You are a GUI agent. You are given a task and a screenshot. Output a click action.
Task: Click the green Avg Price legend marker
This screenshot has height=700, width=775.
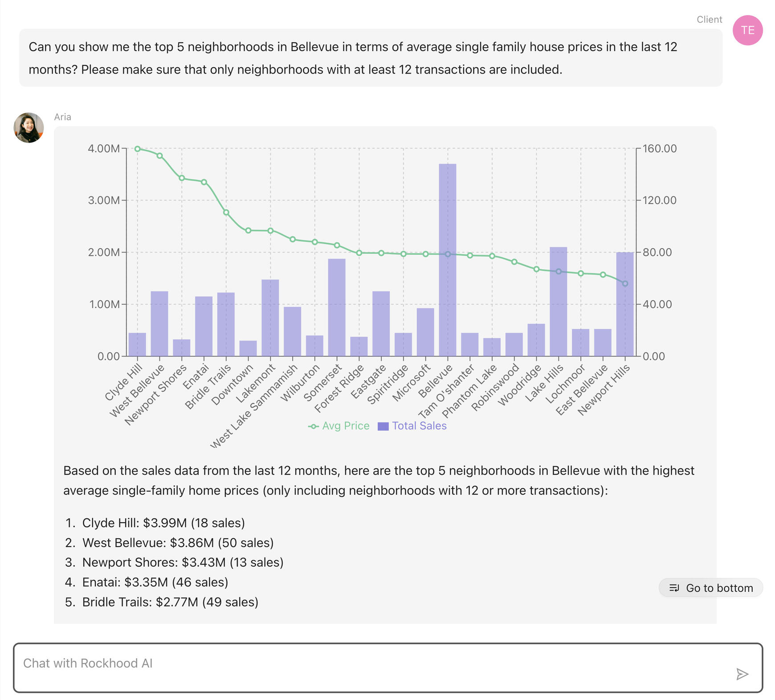point(314,426)
